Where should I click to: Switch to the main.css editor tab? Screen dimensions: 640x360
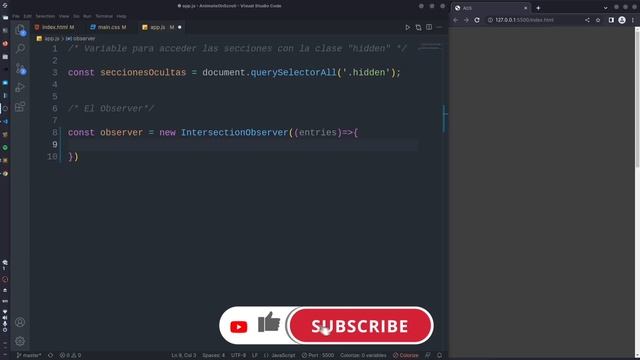tap(108, 27)
